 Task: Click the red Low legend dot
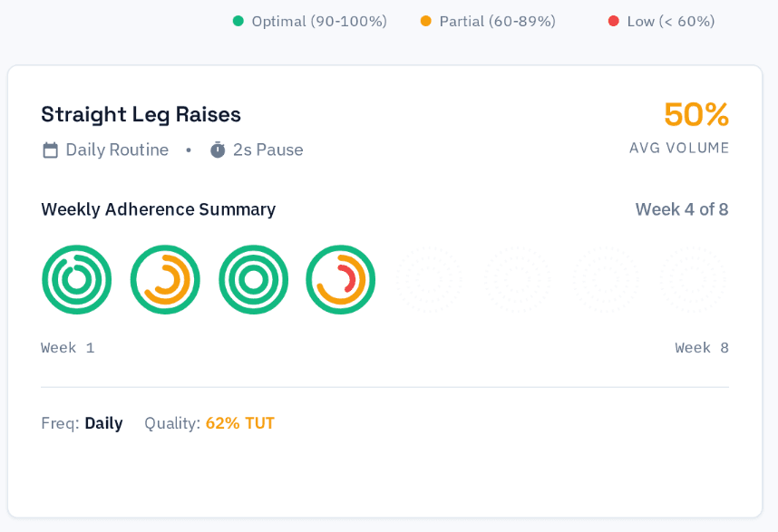(x=613, y=20)
